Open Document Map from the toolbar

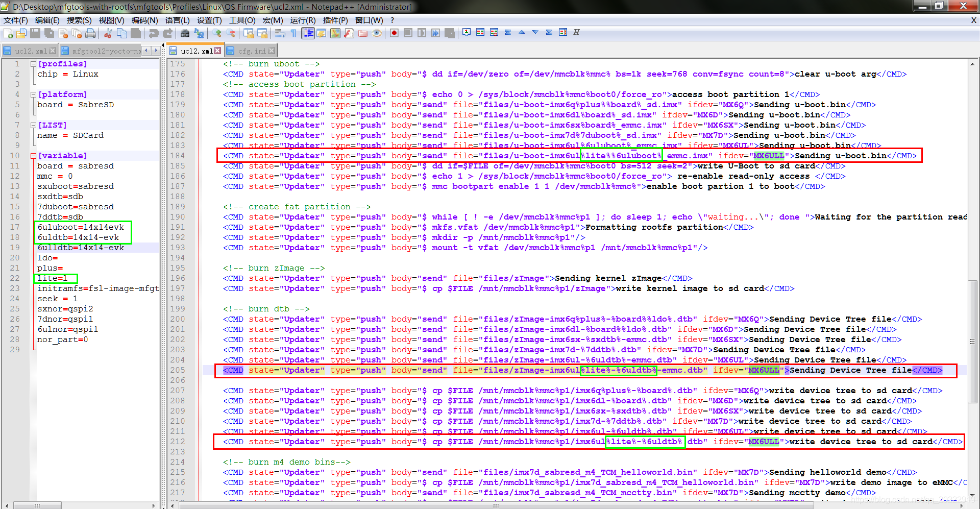pyautogui.click(x=335, y=32)
